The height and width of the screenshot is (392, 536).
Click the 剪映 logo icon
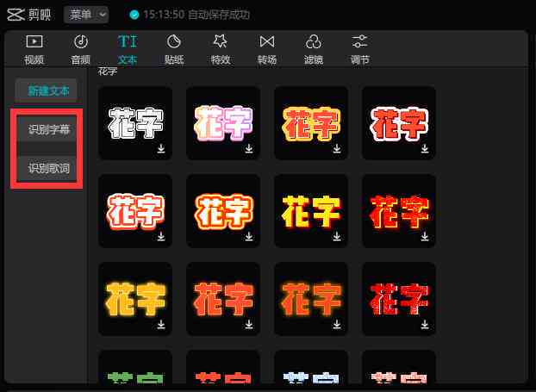16,15
